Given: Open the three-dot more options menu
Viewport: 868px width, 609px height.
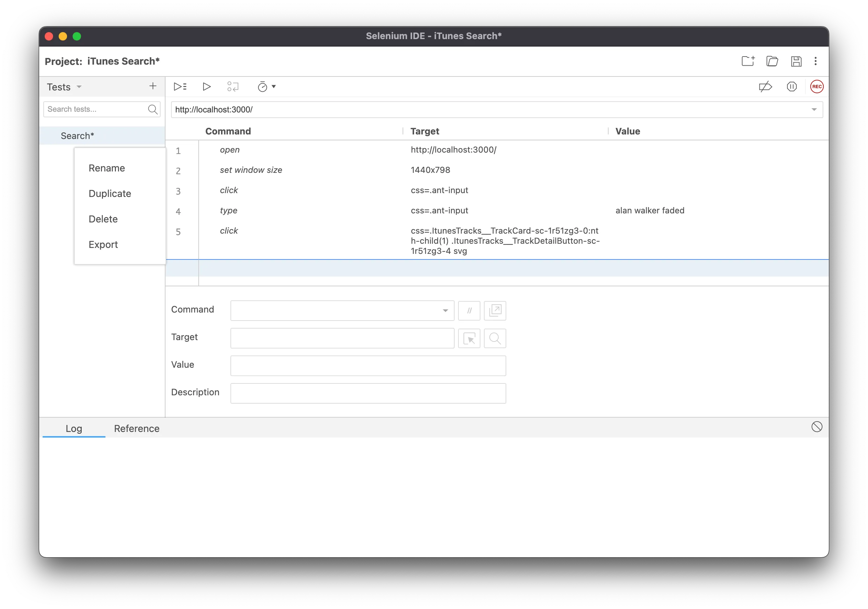Looking at the screenshot, I should (815, 61).
